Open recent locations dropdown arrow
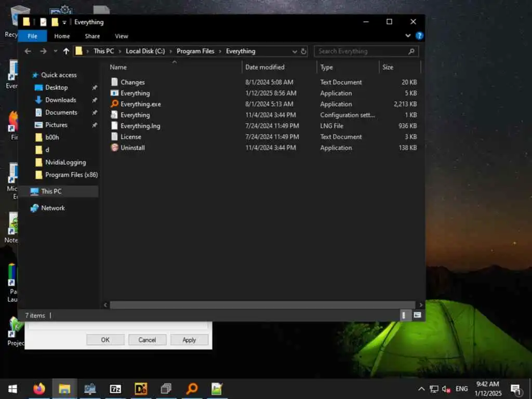This screenshot has width=532, height=399. click(55, 51)
